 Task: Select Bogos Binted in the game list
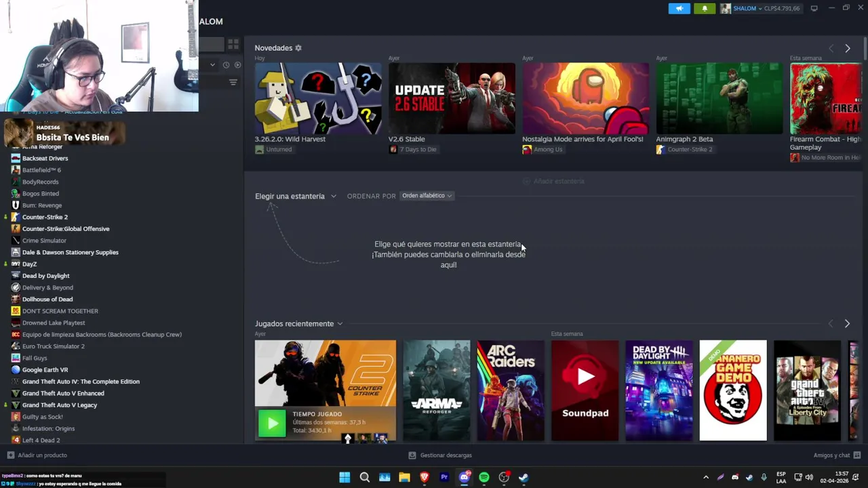pyautogui.click(x=40, y=193)
